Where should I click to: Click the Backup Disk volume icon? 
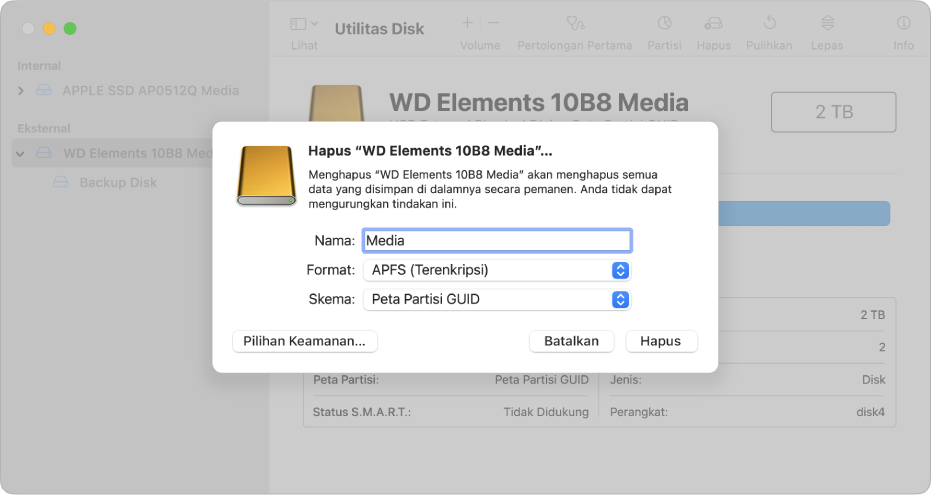click(x=61, y=182)
